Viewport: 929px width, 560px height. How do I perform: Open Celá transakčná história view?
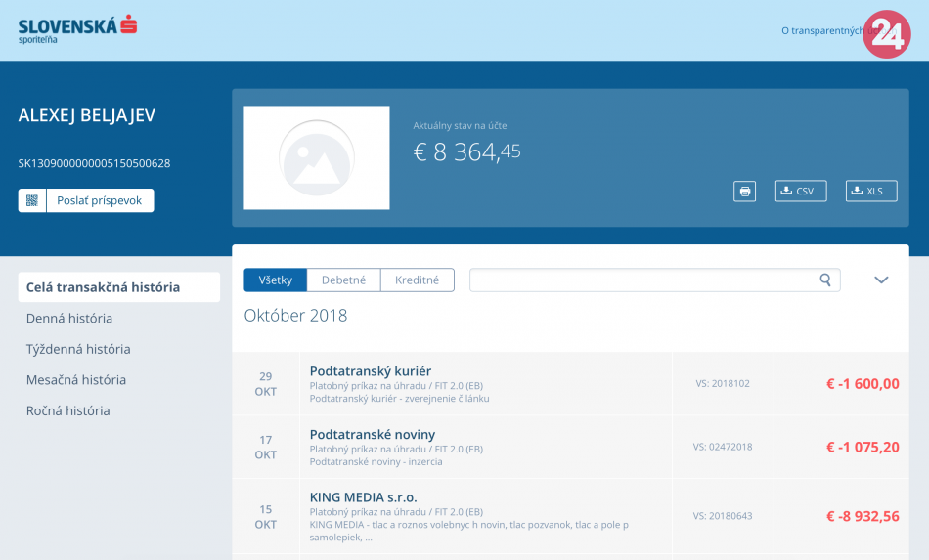(103, 287)
